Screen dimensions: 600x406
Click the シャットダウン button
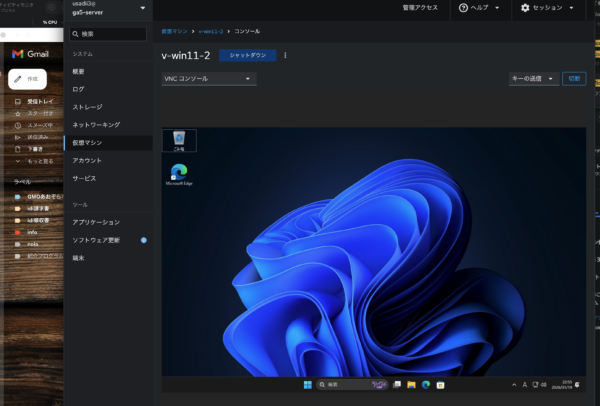point(247,56)
